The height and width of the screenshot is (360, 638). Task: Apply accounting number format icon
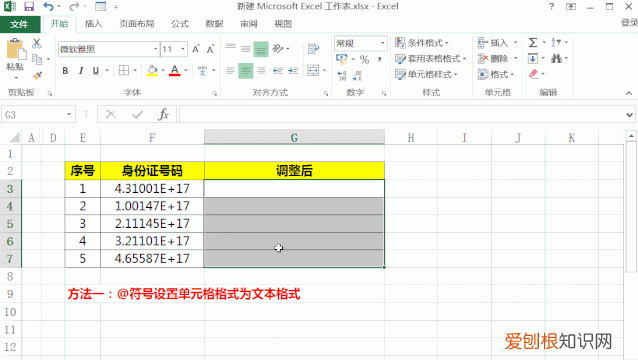(x=342, y=59)
